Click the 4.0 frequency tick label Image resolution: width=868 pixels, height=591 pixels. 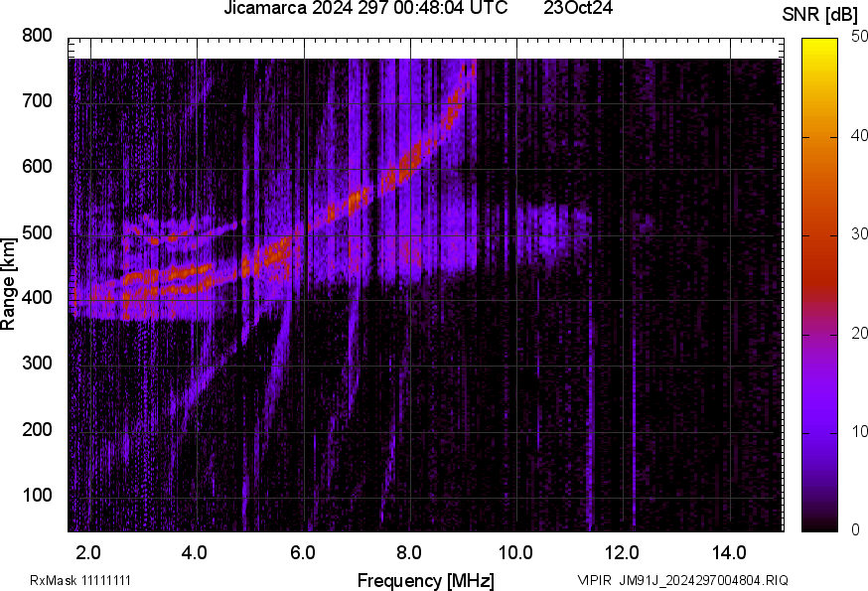click(195, 553)
